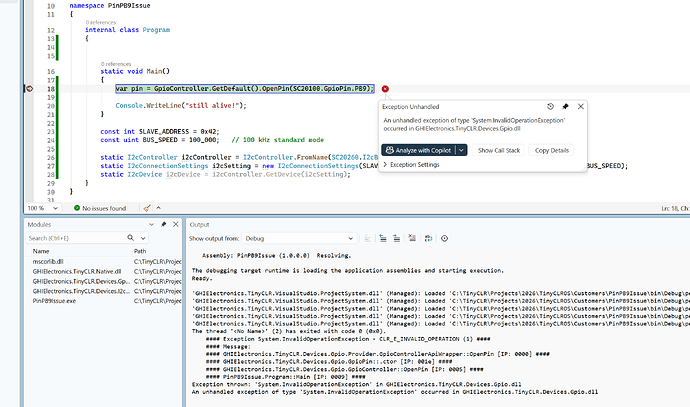690x407 pixels.
Task: Toggle auto-hide pin on Modules panel
Action: 164,224
